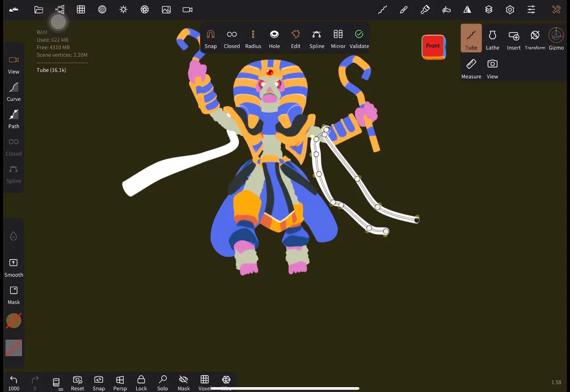
Task: Open the Post process aperture menu
Action: 145,10
